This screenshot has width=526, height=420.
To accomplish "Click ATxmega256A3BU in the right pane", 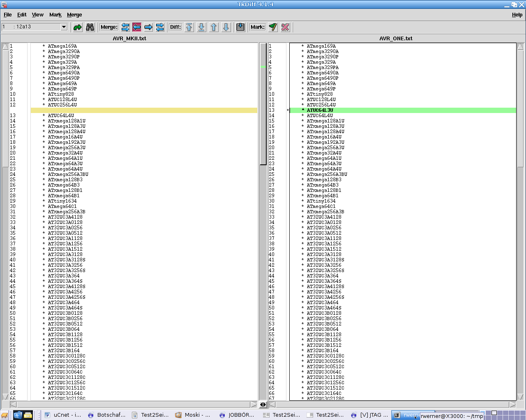I will (x=327, y=174).
